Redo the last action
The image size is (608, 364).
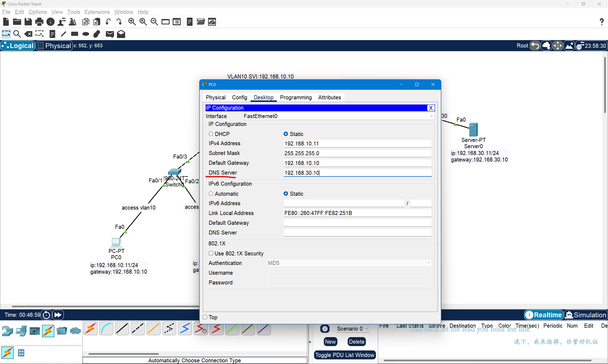tap(119, 22)
